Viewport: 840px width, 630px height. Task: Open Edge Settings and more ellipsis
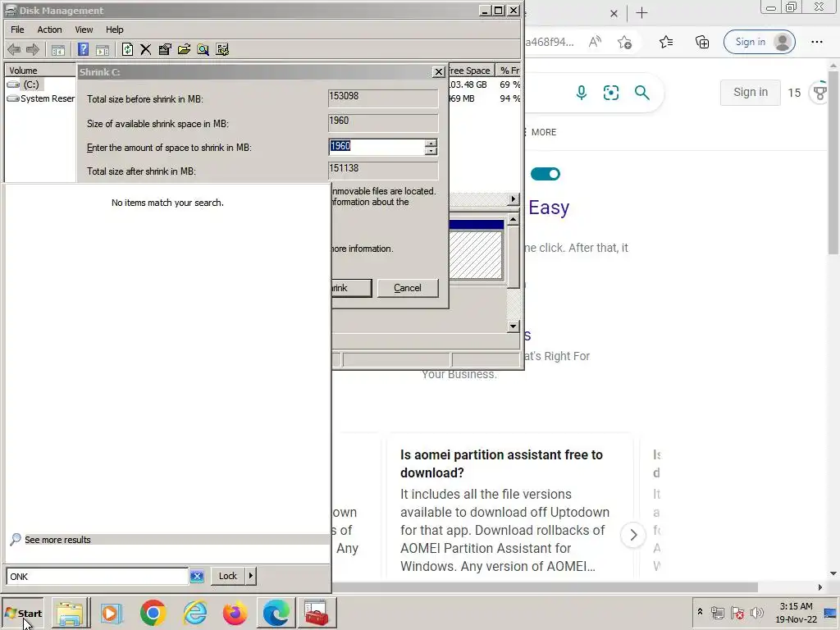[x=817, y=42]
